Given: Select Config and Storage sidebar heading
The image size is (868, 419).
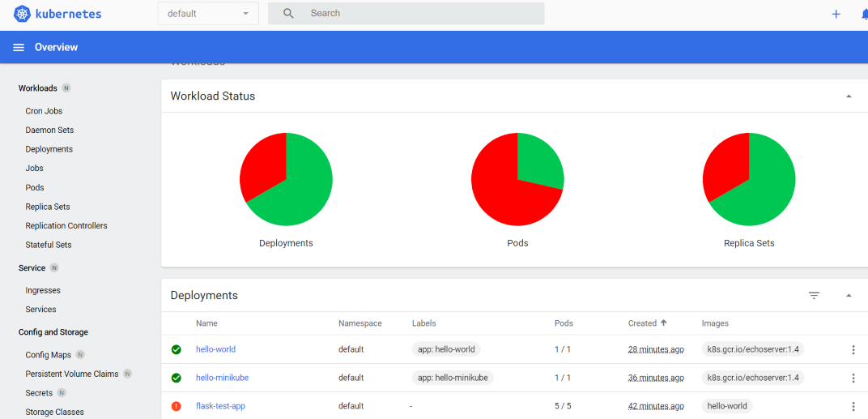Looking at the screenshot, I should coord(53,332).
